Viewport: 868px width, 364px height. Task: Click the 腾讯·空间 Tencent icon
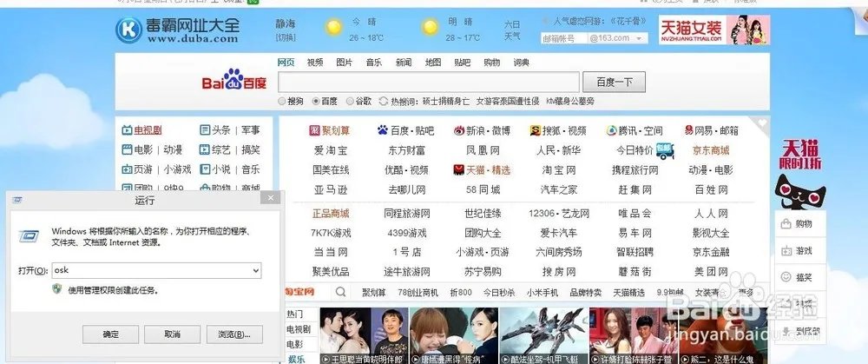point(611,131)
